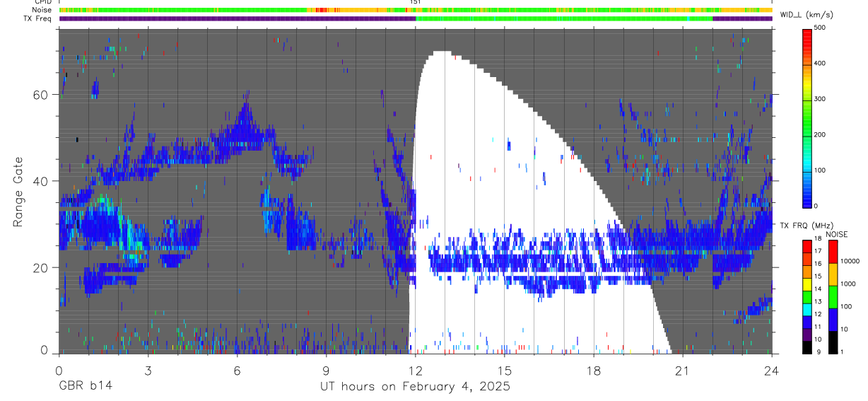
Task: Click the '1000' label in NOISE legend
Action: click(x=848, y=284)
